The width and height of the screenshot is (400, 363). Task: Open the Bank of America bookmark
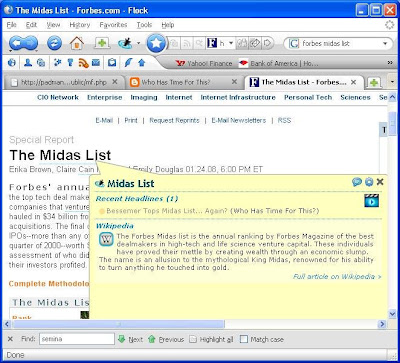click(x=279, y=63)
